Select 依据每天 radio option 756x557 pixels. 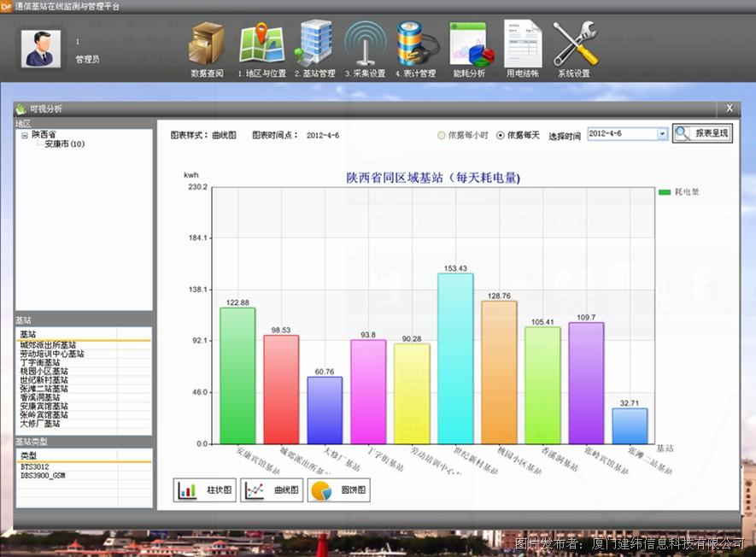(x=501, y=136)
